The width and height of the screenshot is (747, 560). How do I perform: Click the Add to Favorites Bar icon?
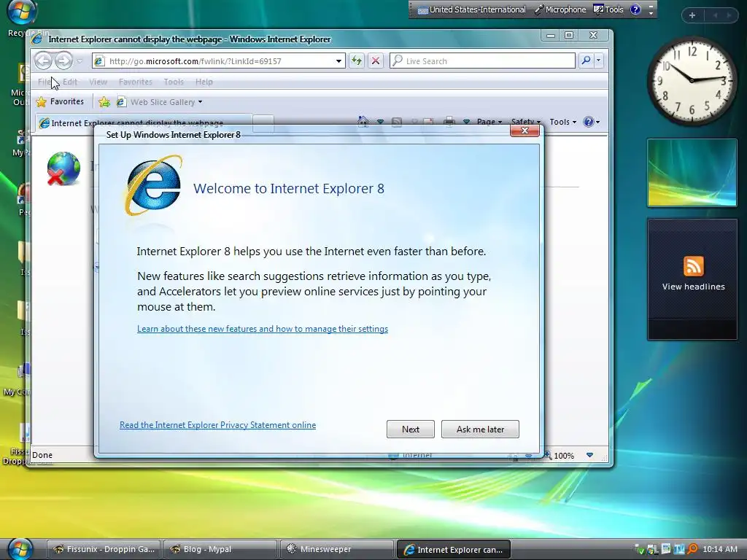coord(104,101)
